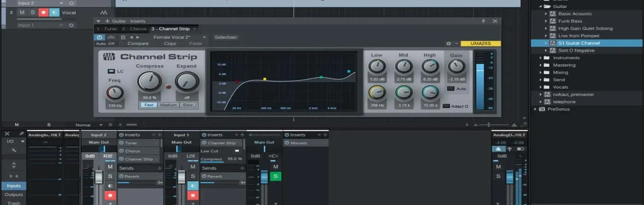The image size is (644, 205).
Task: Toggle the Auto gain switch
Action: (x=451, y=88)
